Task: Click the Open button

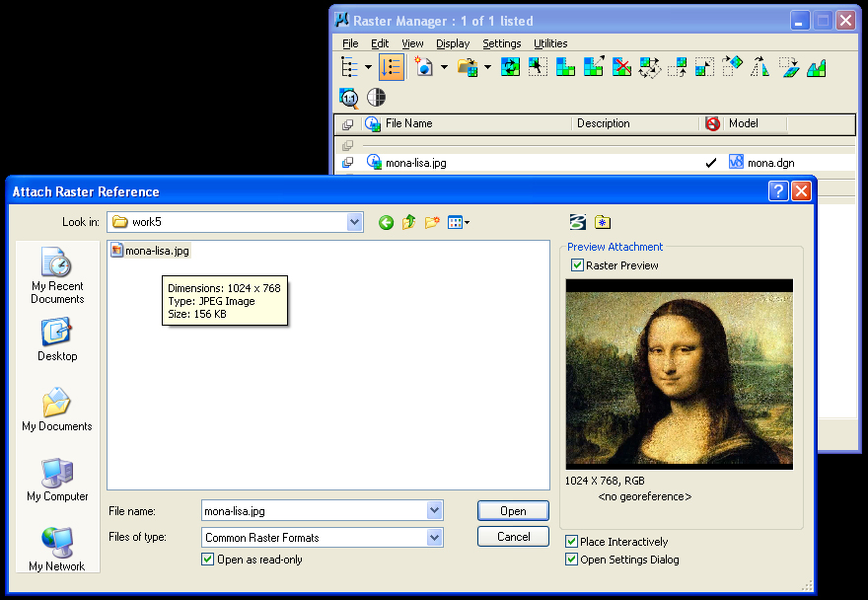Action: tap(513, 511)
